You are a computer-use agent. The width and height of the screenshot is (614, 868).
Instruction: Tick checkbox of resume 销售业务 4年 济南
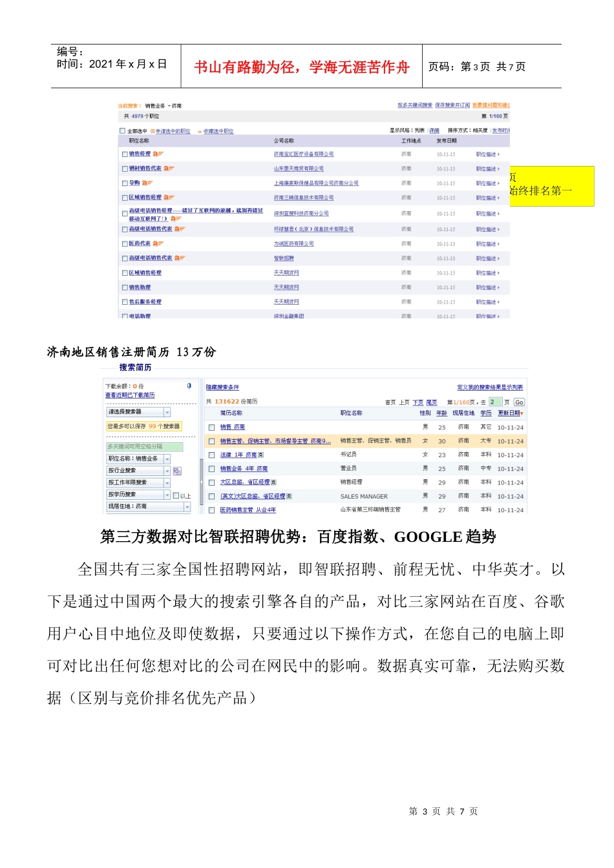pyautogui.click(x=211, y=469)
